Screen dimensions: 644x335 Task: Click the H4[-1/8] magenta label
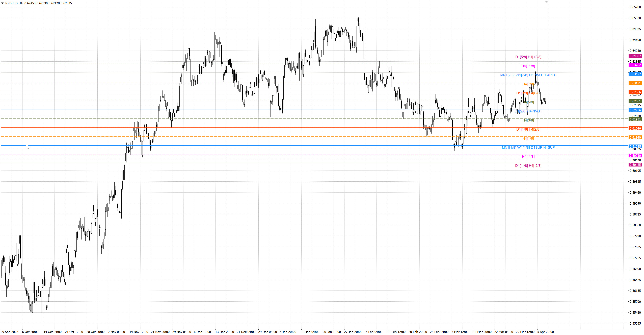tap(528, 157)
